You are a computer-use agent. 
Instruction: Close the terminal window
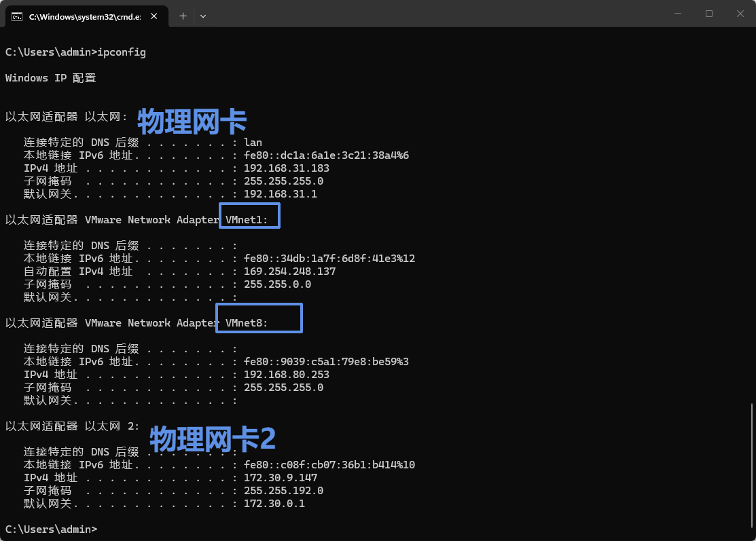tap(740, 14)
